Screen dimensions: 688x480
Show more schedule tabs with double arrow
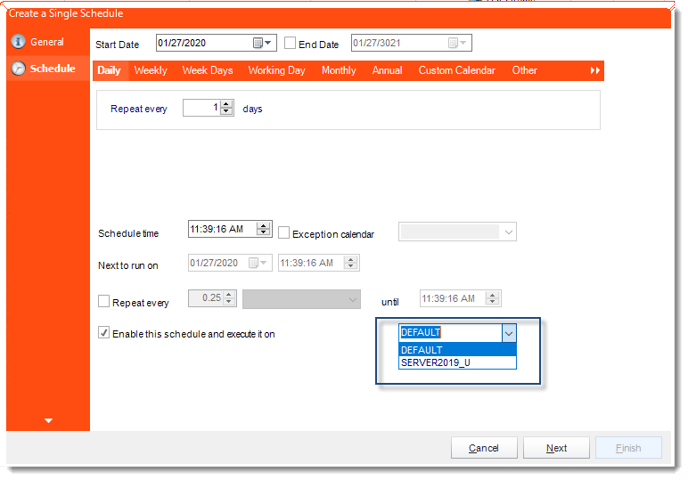[x=595, y=71]
